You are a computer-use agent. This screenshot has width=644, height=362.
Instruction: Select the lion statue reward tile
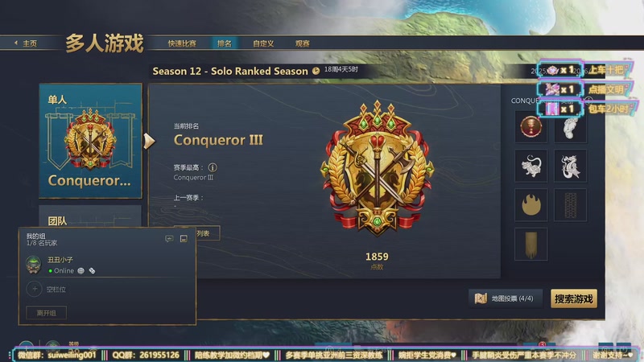click(530, 166)
